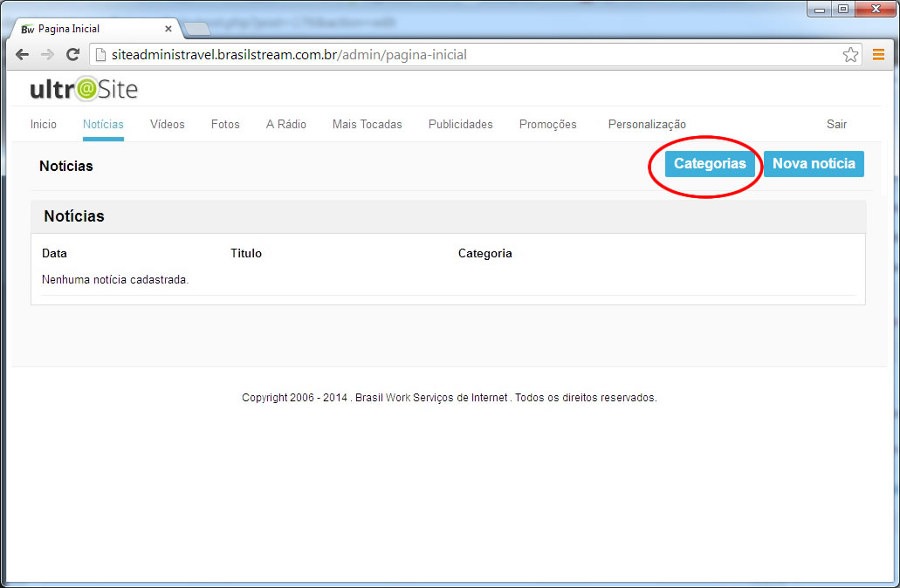
Task: Click the Categoria column header
Action: point(485,254)
